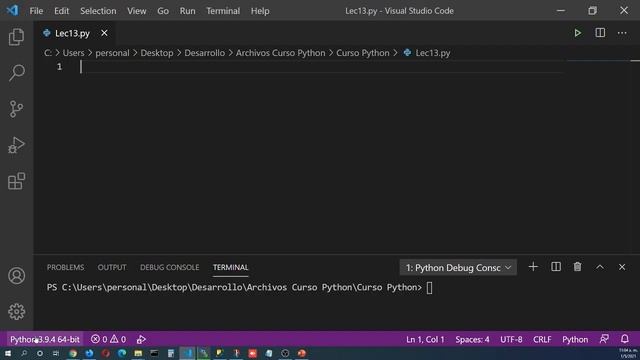Switch to the PROBLEMS panel tab
Screen dimensions: 640x360
pos(65,267)
